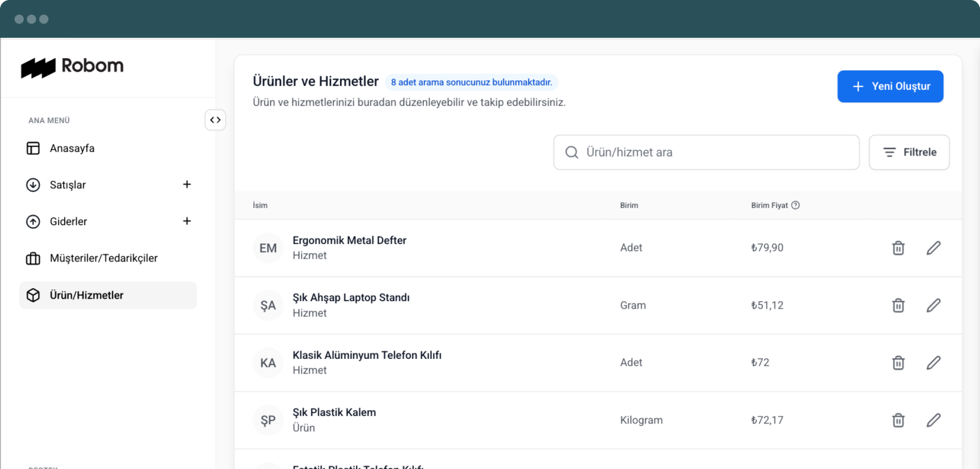
Task: Click the Giderler upload-circle icon
Action: coord(33,222)
